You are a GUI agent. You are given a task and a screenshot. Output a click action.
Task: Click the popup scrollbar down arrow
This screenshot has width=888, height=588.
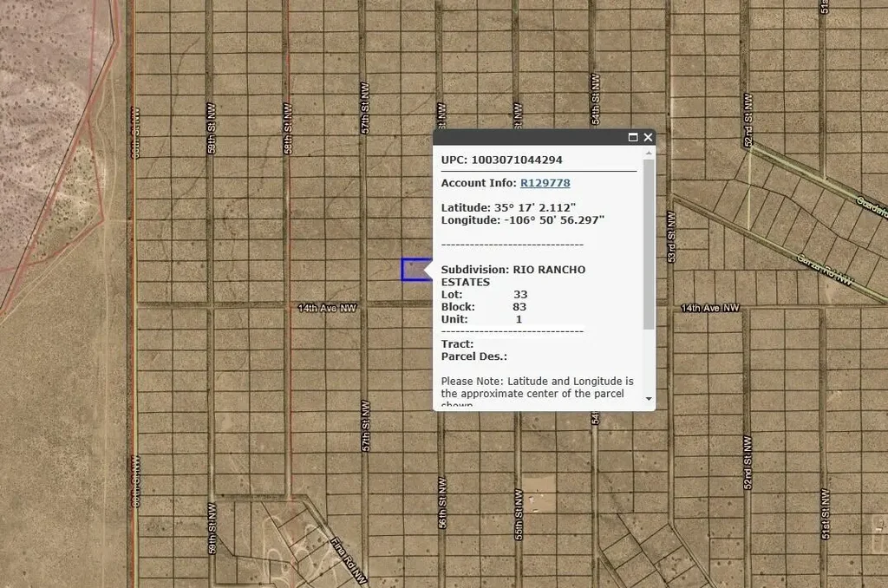pos(649,399)
